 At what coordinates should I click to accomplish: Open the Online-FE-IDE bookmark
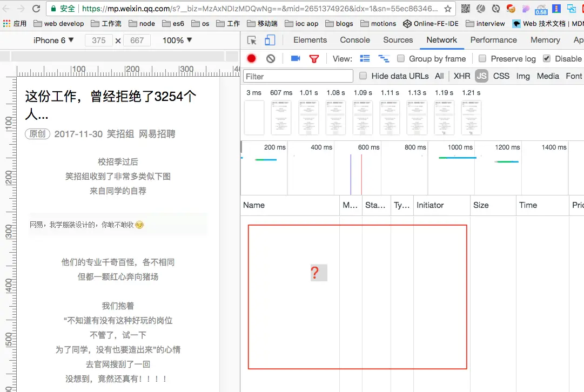pos(431,23)
